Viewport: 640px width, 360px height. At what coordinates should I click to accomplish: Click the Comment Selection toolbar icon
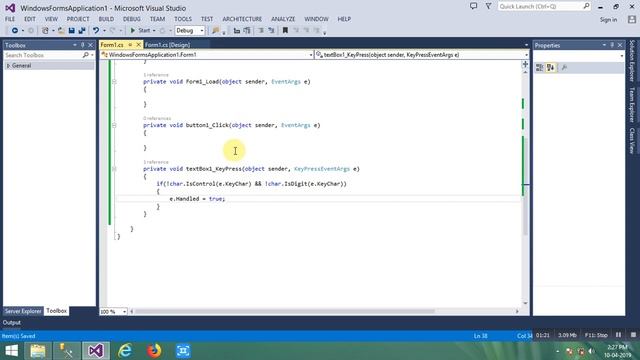(x=261, y=31)
